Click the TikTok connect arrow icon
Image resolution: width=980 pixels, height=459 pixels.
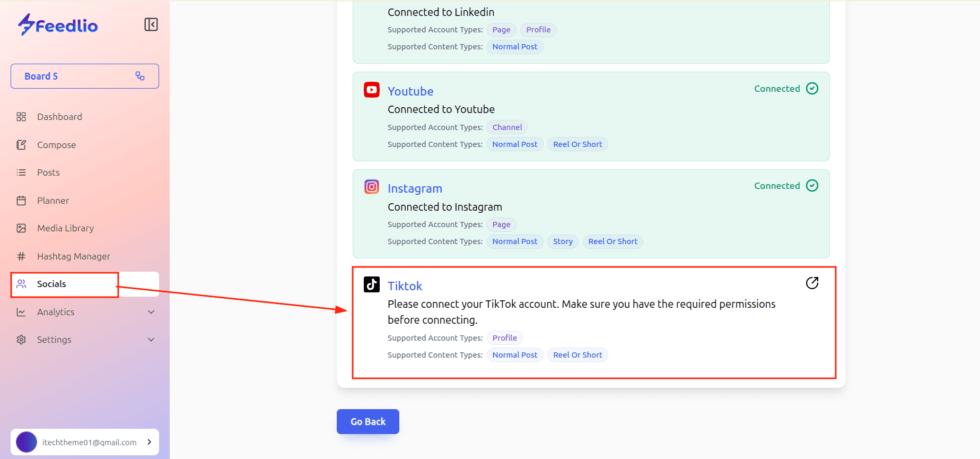coord(812,283)
